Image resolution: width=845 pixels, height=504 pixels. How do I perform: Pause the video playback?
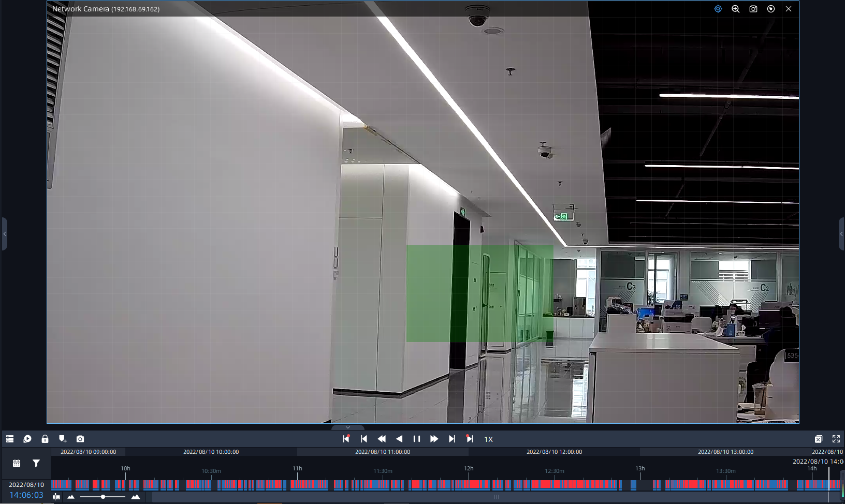(417, 439)
